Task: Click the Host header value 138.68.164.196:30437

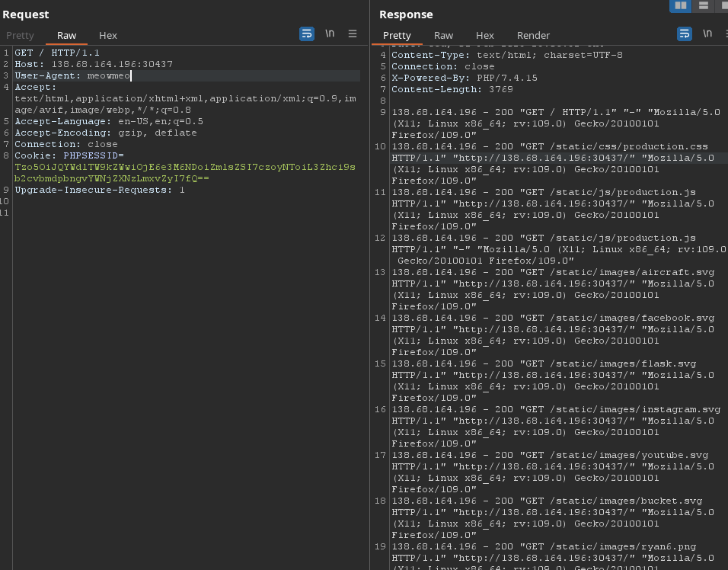Action: click(x=112, y=64)
